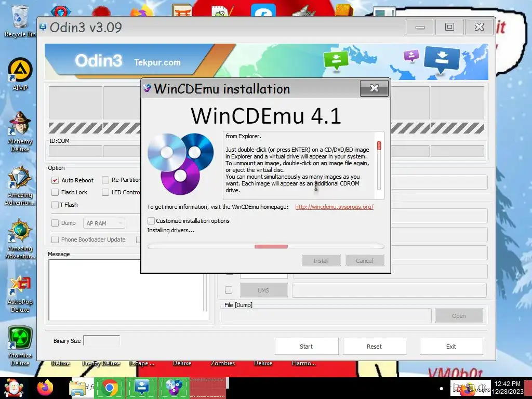This screenshot has width=532, height=399.
Task: Switch to Odin3 taskbar button
Action: (141, 388)
